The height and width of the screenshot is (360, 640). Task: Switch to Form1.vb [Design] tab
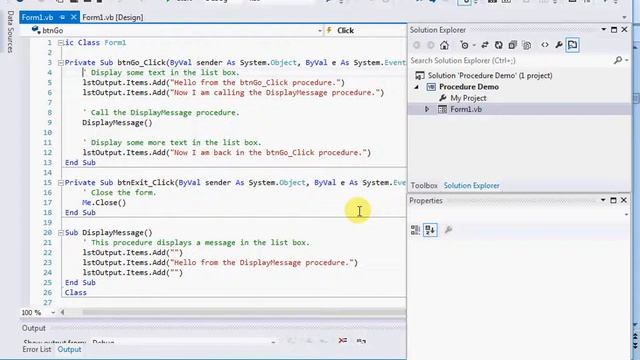113,18
